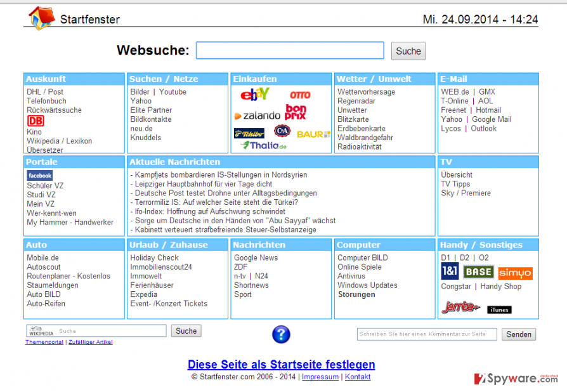This screenshot has height=392, width=567.
Task: Open DHL / Post link
Action: click(45, 92)
